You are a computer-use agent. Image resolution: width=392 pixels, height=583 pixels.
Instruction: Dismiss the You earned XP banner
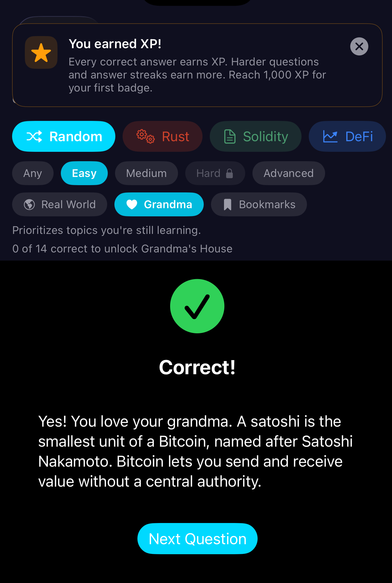pos(359,46)
